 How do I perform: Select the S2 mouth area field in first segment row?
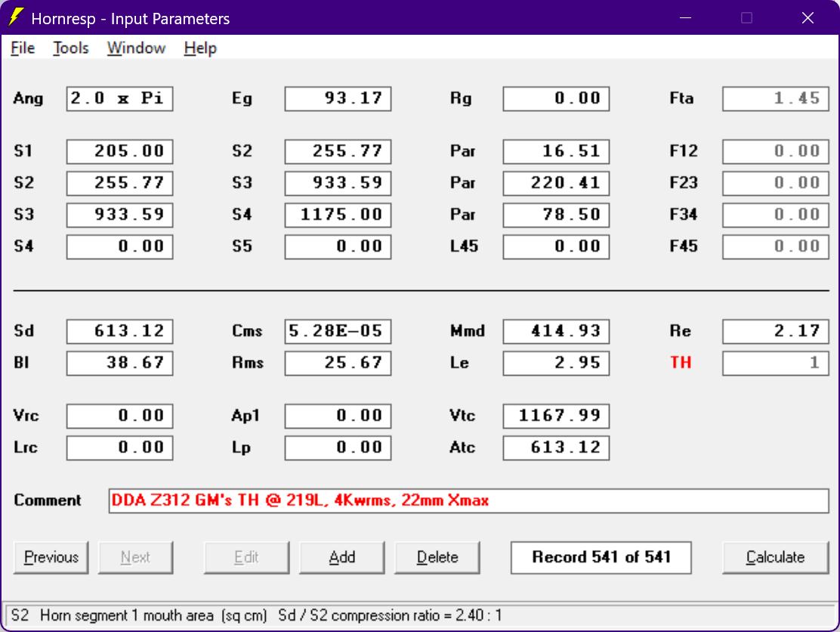pyautogui.click(x=338, y=151)
